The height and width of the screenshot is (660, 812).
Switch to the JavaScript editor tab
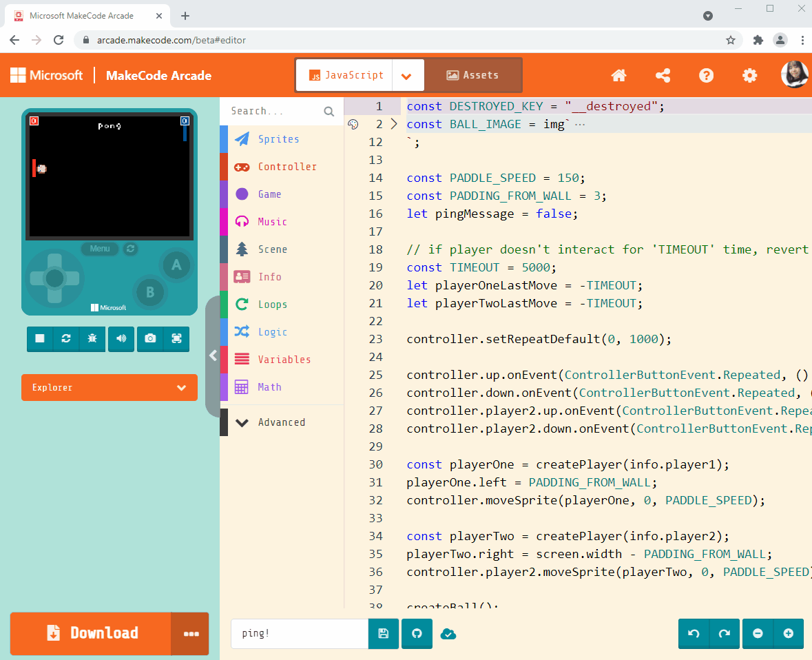click(344, 76)
